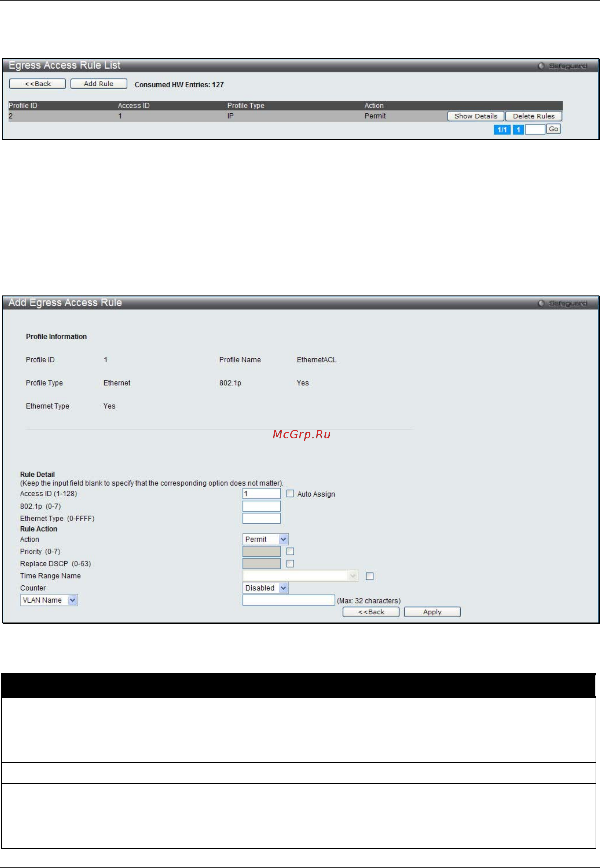Click the 'Profile Information' heading
600x868 pixels.
click(56, 336)
